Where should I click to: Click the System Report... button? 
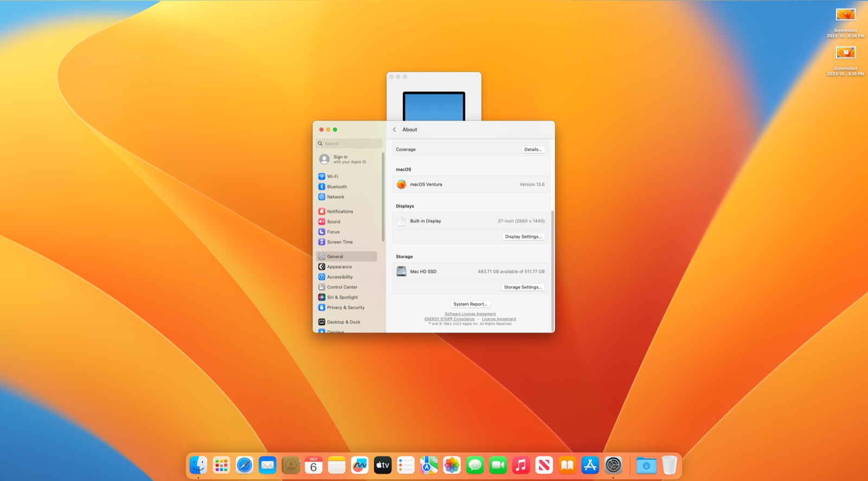pyautogui.click(x=470, y=304)
